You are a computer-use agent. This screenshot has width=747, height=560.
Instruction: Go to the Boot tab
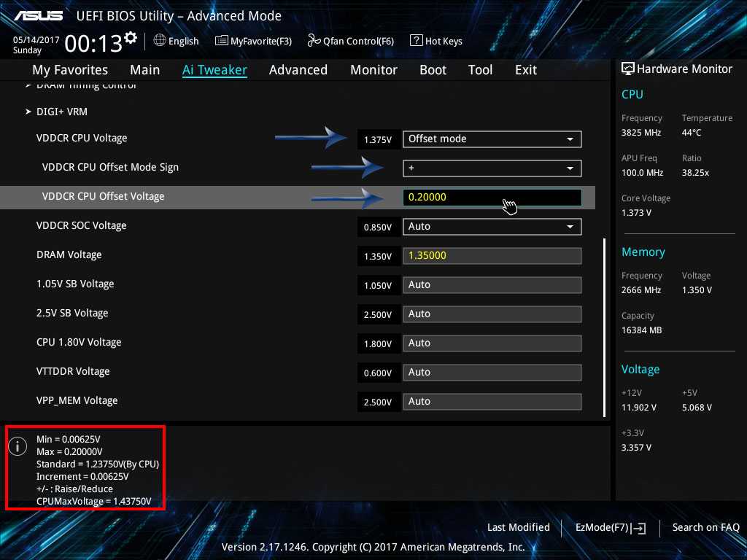433,70
